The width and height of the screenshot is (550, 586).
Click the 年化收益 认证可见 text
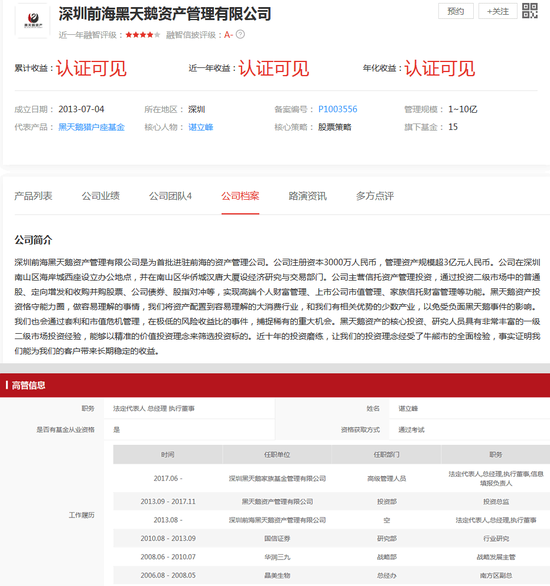coord(440,68)
